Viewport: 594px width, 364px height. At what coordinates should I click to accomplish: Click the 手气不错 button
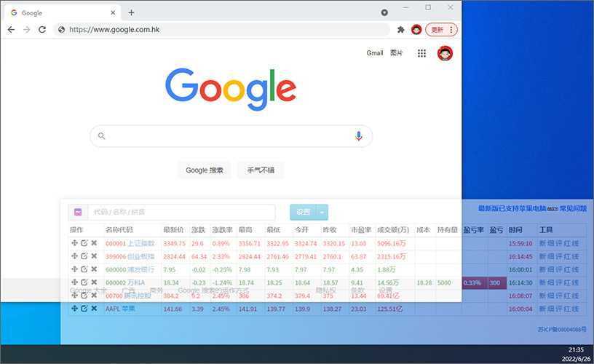tap(261, 170)
